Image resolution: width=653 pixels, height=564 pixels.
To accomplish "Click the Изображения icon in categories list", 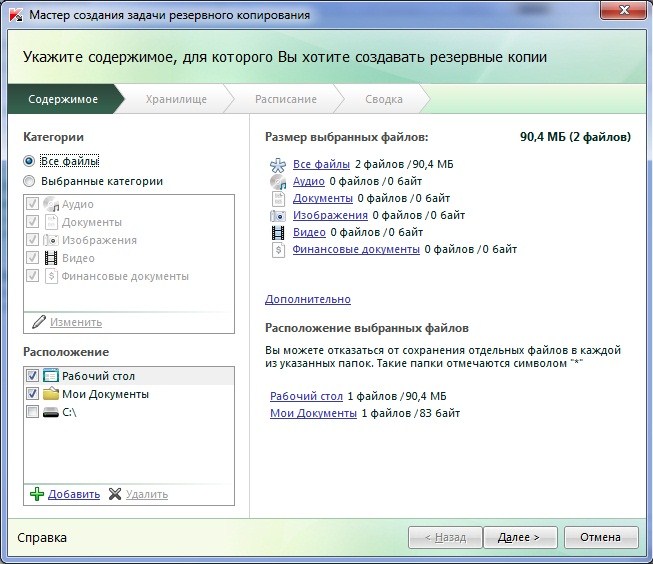I will 51,240.
